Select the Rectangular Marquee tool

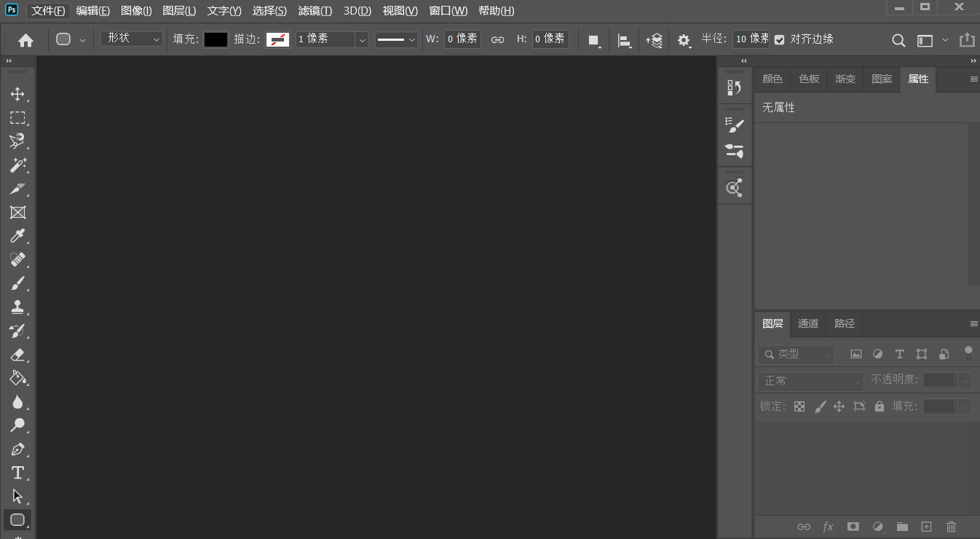[x=17, y=117]
